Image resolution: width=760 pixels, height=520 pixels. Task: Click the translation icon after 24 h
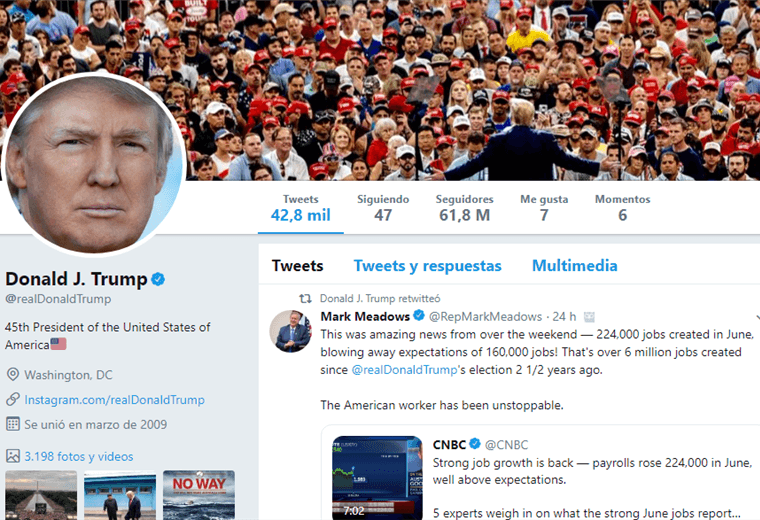click(x=589, y=317)
